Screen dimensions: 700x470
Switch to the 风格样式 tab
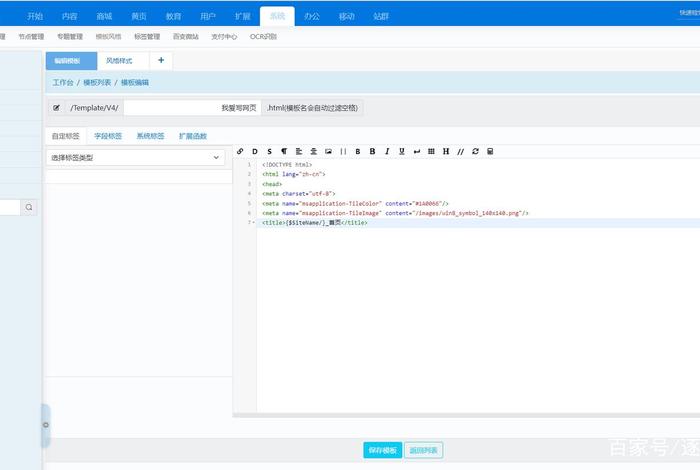pyautogui.click(x=119, y=61)
